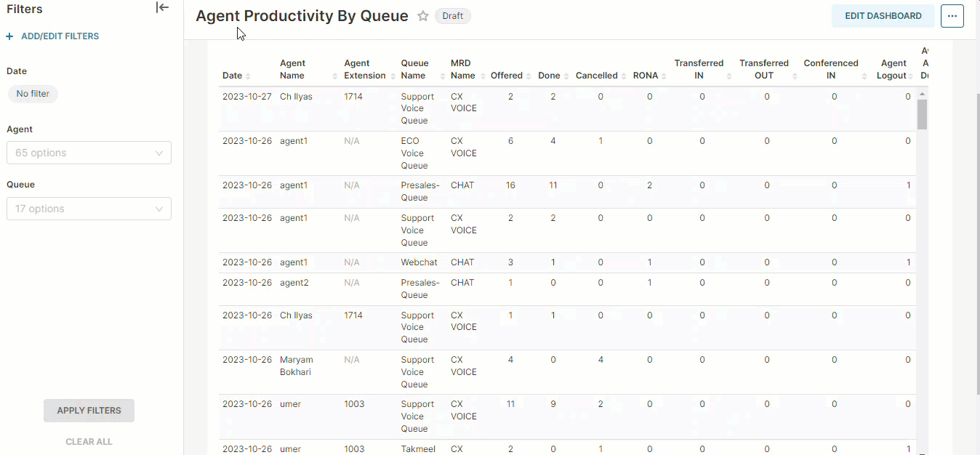Open the Queue options dropdown
The width and height of the screenshot is (980, 455).
pyautogui.click(x=89, y=209)
